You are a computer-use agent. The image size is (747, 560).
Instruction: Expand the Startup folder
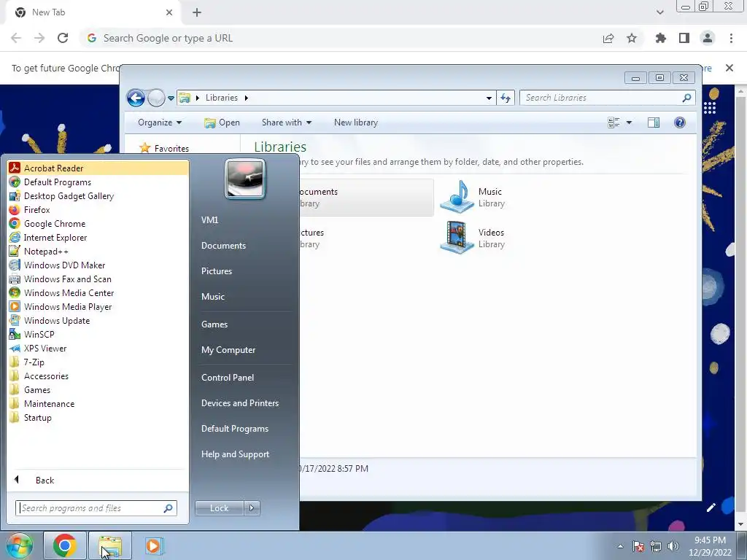click(98, 417)
